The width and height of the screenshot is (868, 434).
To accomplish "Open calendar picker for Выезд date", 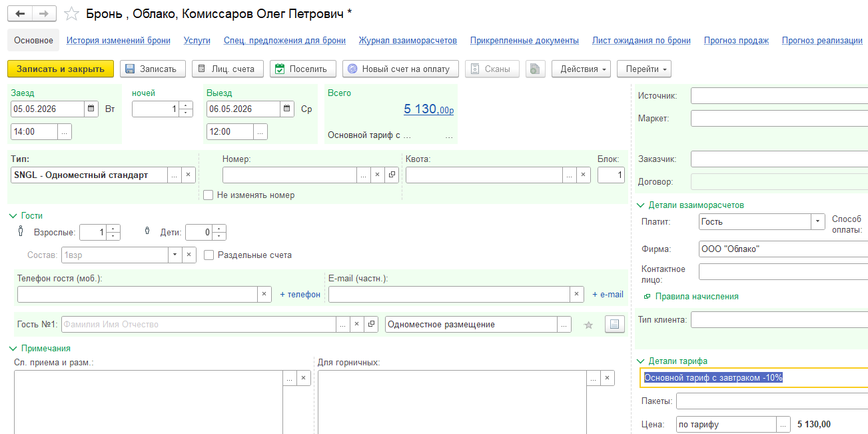I will pyautogui.click(x=287, y=109).
